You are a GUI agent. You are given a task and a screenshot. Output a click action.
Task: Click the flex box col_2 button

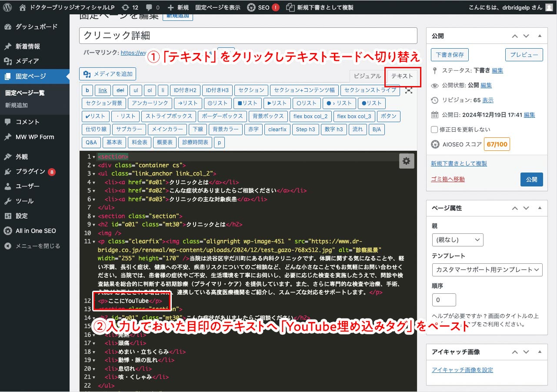(x=310, y=116)
